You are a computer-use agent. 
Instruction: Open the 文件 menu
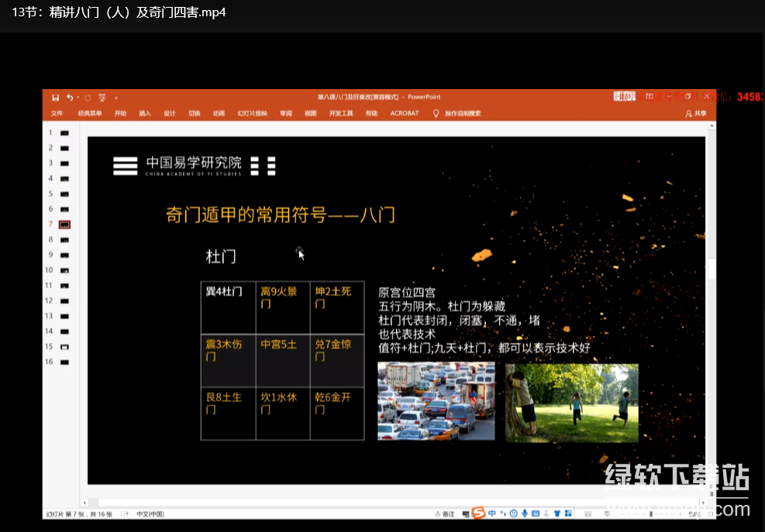click(x=57, y=113)
